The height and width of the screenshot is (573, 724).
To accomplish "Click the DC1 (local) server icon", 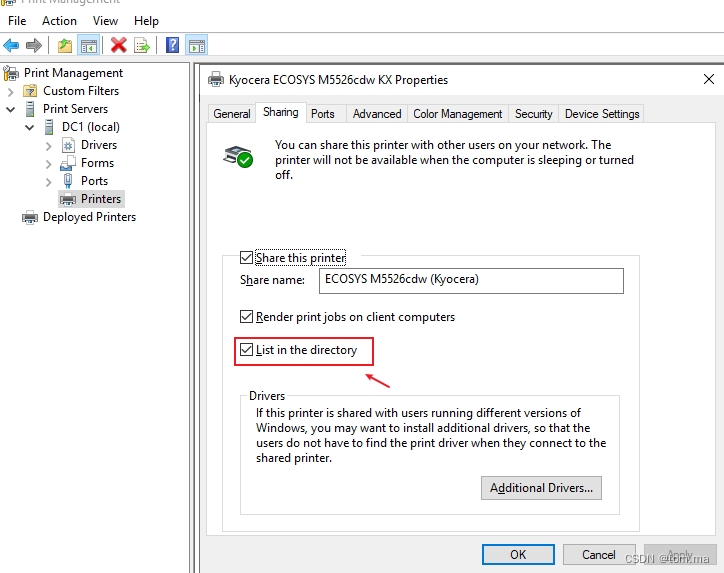I will point(49,127).
